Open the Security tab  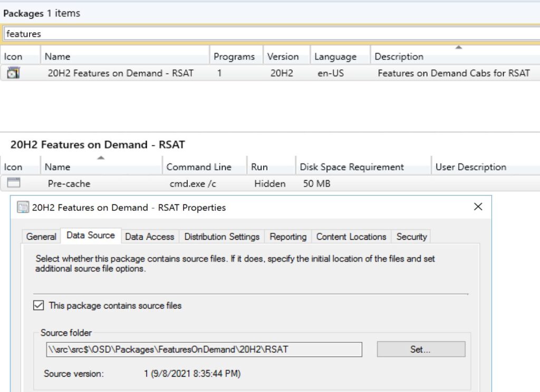point(411,237)
